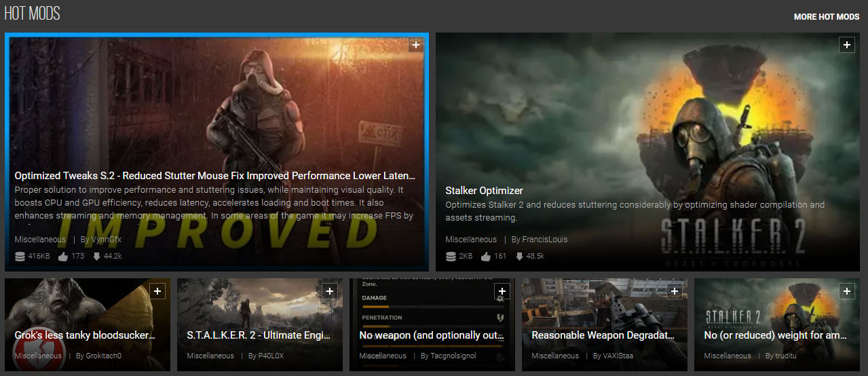
Task: Click plus icon on Grok's less tanky bloodsucker card
Action: tap(157, 290)
